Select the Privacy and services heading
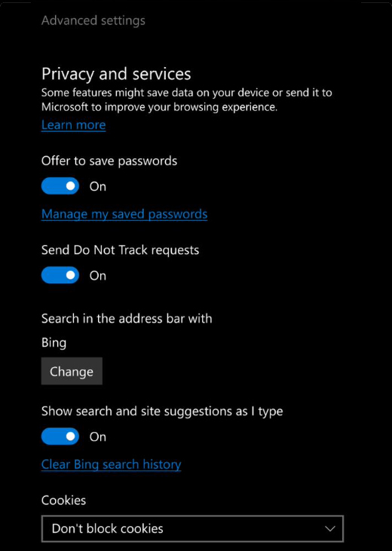 pyautogui.click(x=116, y=74)
